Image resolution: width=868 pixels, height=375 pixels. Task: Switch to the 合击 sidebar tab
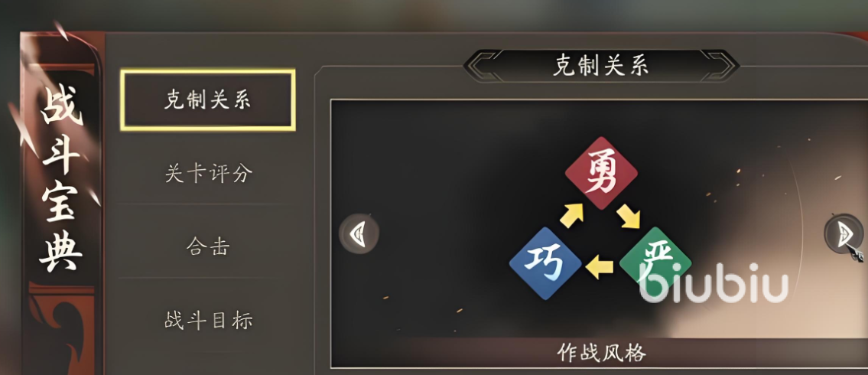click(208, 247)
